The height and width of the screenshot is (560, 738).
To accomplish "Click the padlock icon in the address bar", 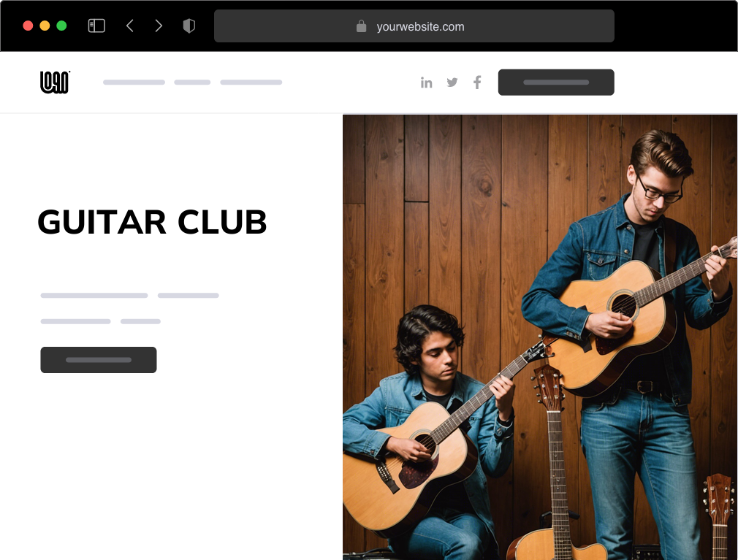I will click(x=361, y=26).
